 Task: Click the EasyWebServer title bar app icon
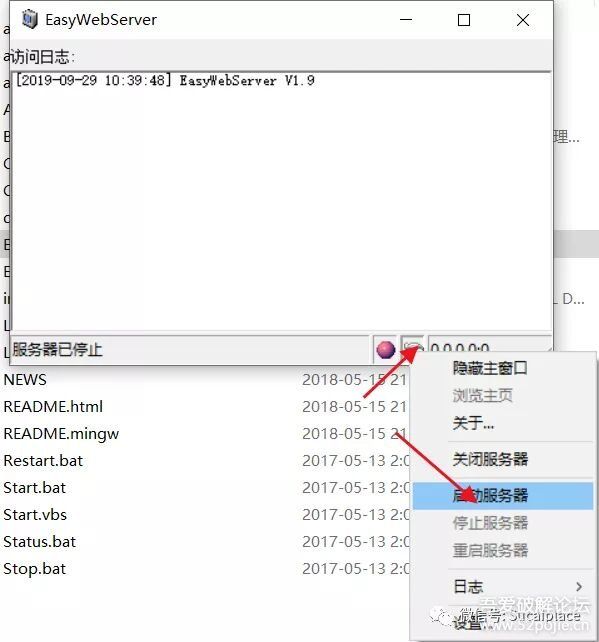(29, 20)
